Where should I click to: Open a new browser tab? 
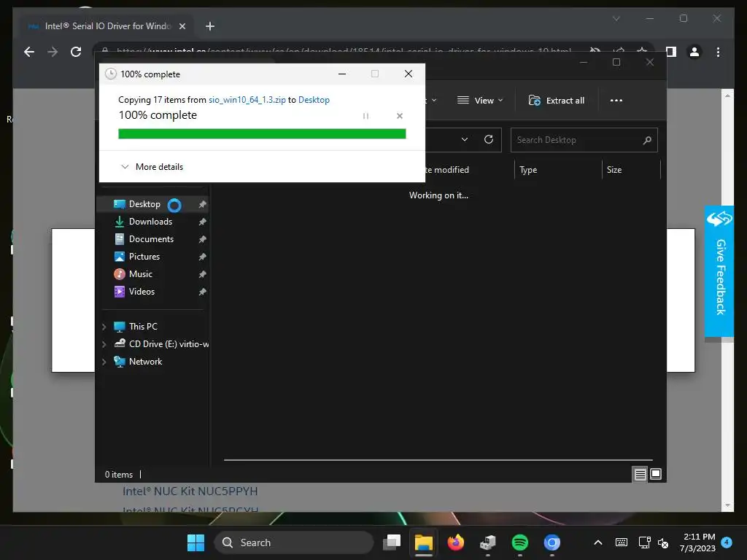210,26
